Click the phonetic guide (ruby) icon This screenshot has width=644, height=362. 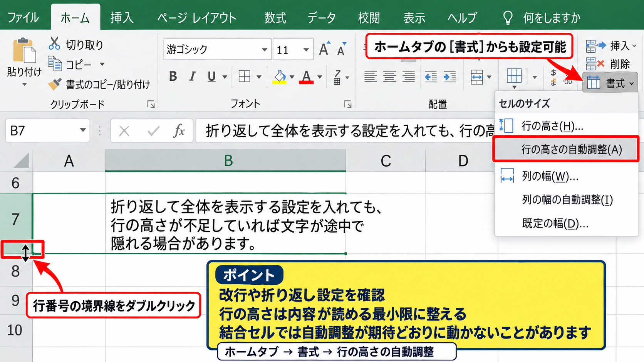(x=337, y=77)
